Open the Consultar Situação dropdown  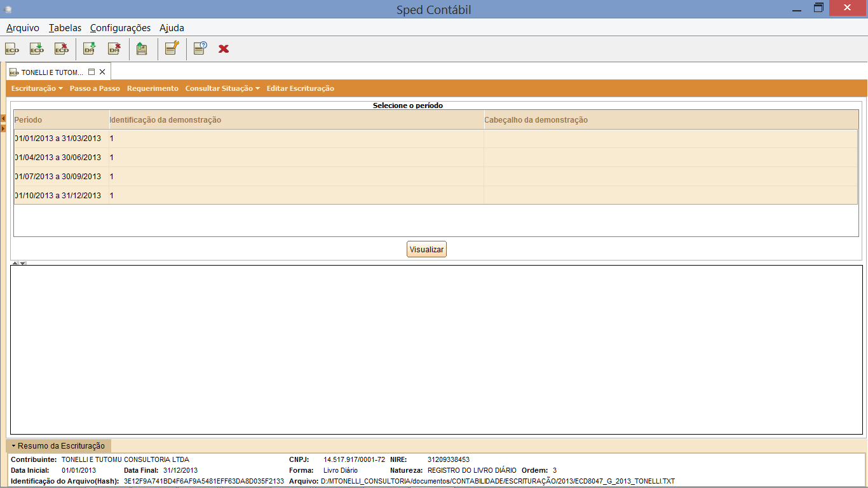(222, 88)
